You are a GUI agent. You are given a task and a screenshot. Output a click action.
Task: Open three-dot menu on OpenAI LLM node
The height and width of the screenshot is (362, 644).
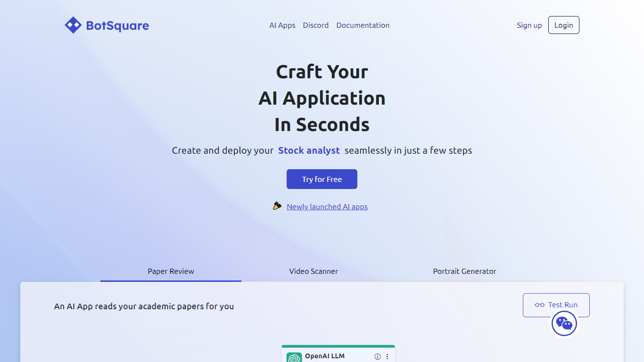tap(388, 357)
